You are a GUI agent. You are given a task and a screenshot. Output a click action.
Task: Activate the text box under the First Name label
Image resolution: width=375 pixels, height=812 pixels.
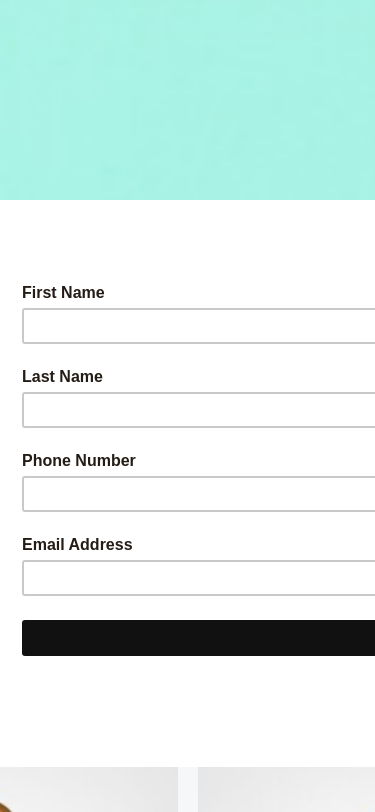click(198, 326)
